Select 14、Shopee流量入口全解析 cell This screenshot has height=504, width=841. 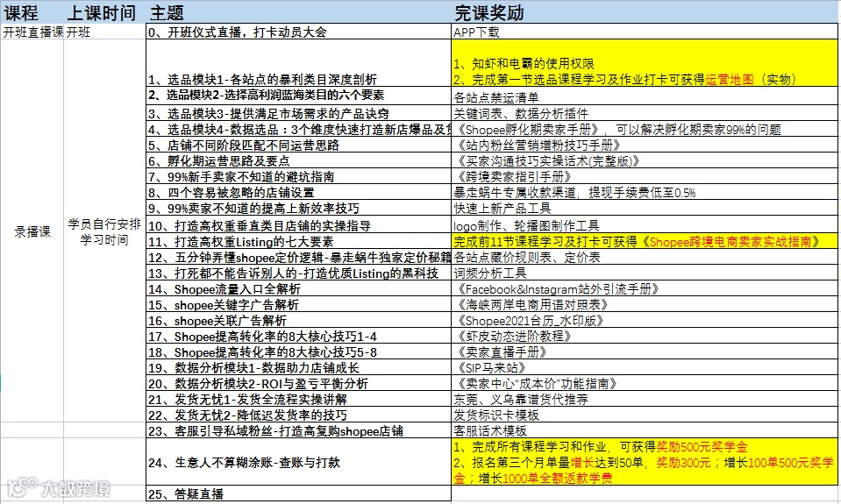[x=298, y=289]
